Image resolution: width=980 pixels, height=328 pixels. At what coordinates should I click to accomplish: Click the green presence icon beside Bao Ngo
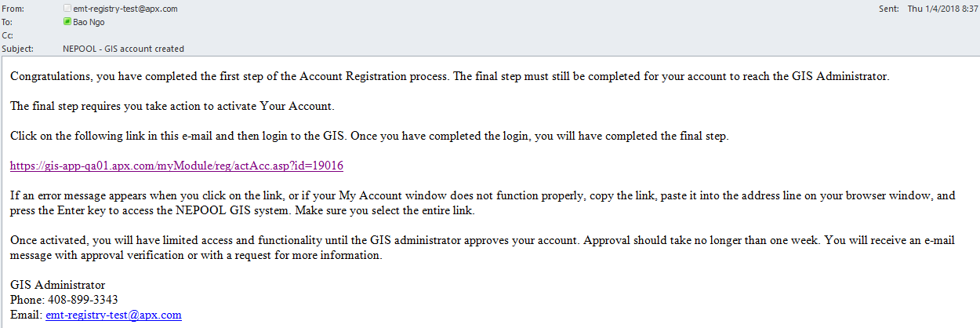point(67,22)
